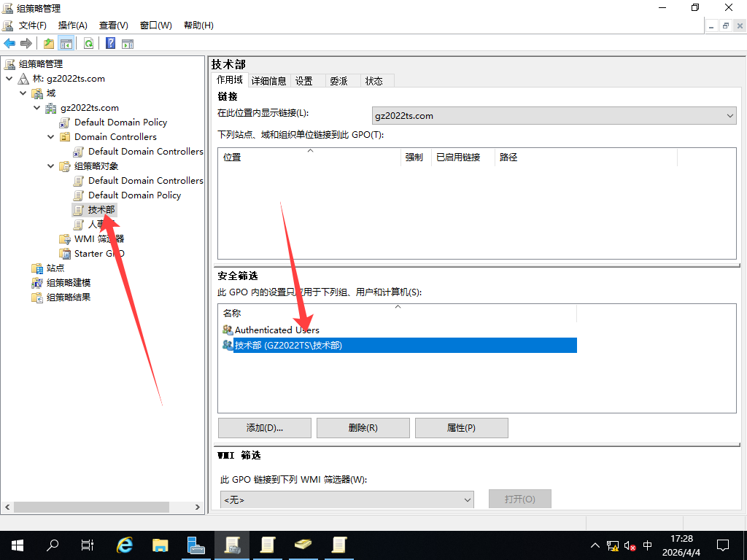The width and height of the screenshot is (747, 560).
Task: Select Authenticated Users in security filtering list
Action: click(x=276, y=330)
